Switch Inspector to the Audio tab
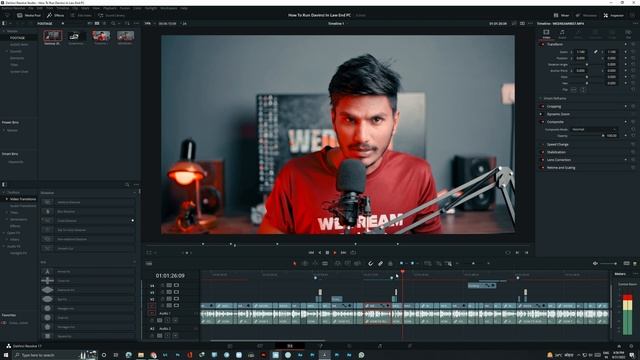 tap(562, 34)
